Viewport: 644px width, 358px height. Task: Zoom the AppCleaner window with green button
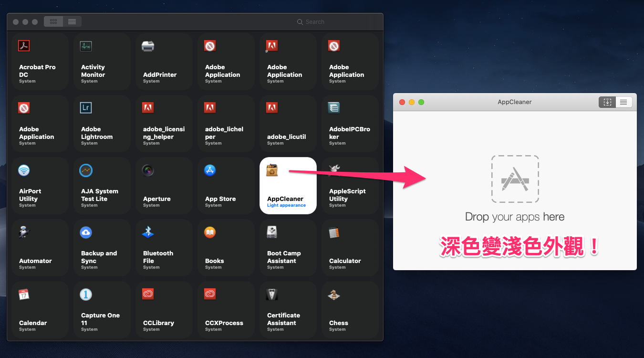[x=421, y=102]
